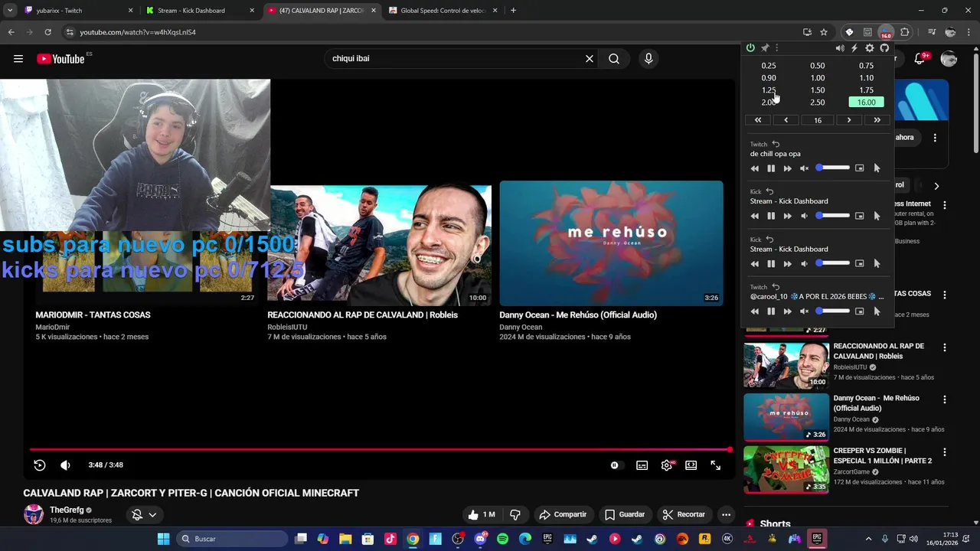Select the 2.50 speed preset
The image size is (980, 551).
tap(818, 103)
